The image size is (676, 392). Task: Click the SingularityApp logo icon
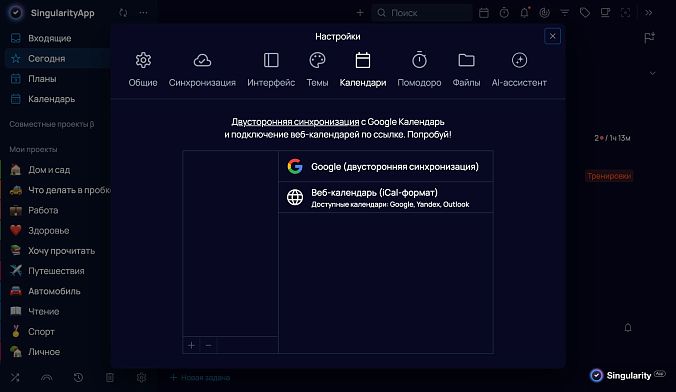(x=16, y=13)
